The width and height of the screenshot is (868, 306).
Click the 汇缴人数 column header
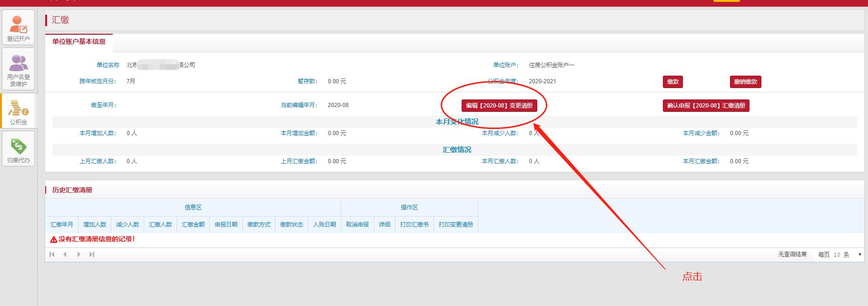160,225
